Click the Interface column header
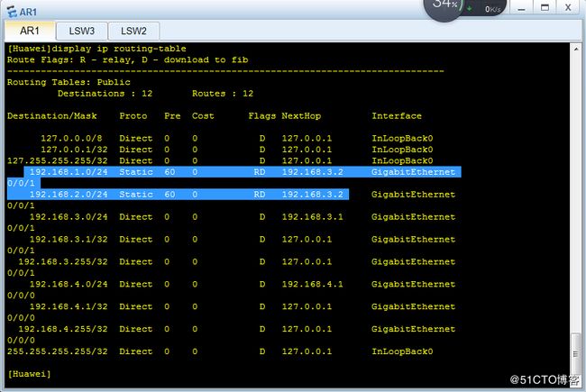Viewport: 586px width, 392px height. click(397, 116)
